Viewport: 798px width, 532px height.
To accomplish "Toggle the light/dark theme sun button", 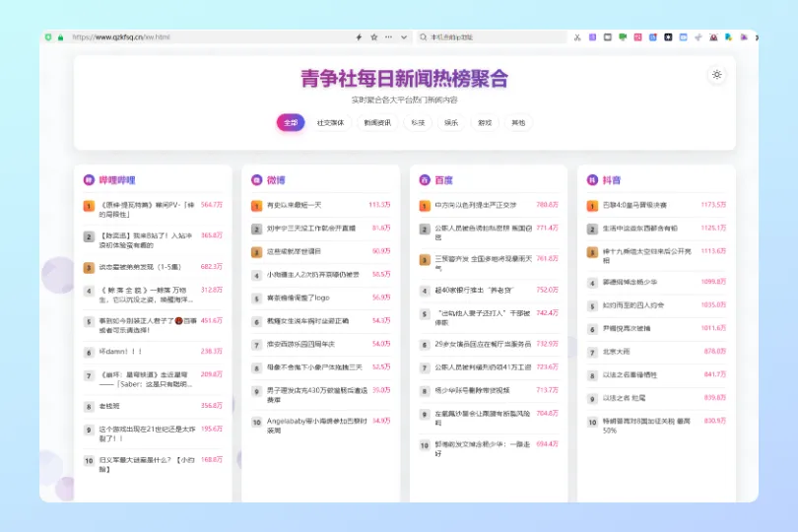I will coord(716,75).
